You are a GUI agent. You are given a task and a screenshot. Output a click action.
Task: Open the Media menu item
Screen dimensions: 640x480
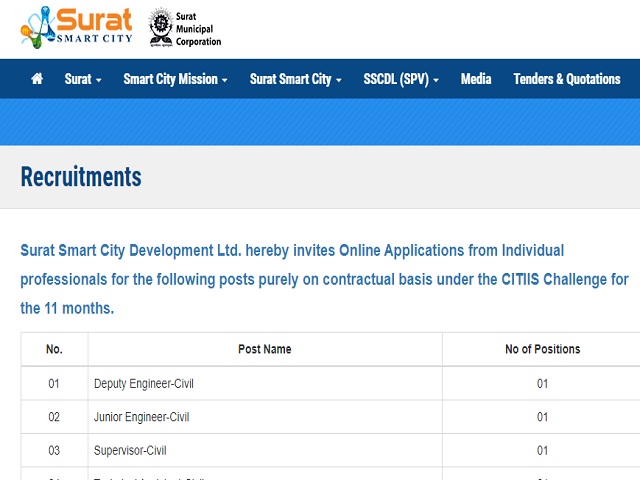point(476,79)
